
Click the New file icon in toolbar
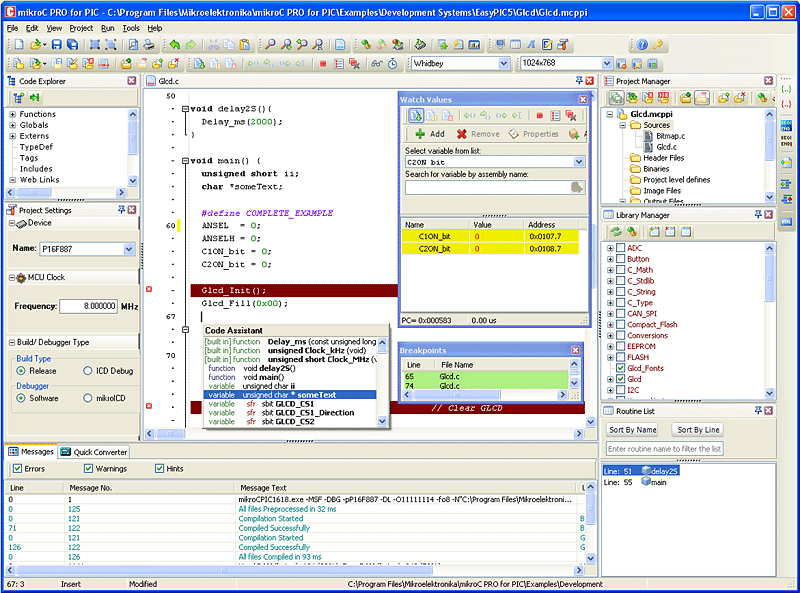[x=19, y=45]
